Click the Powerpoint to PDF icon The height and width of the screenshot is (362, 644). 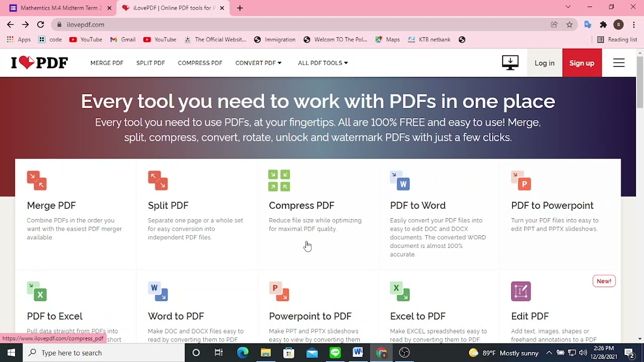tap(279, 291)
